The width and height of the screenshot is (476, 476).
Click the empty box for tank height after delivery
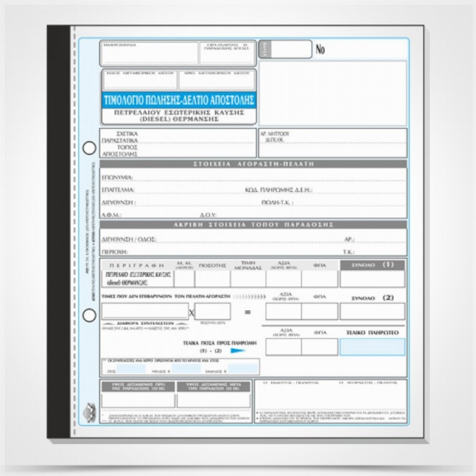pos(214,401)
